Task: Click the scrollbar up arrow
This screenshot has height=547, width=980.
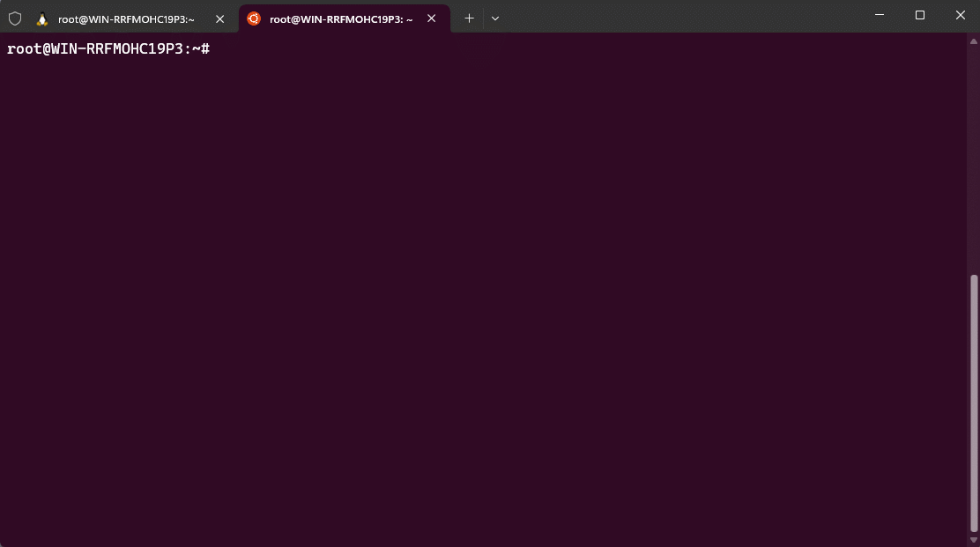Action: click(973, 41)
